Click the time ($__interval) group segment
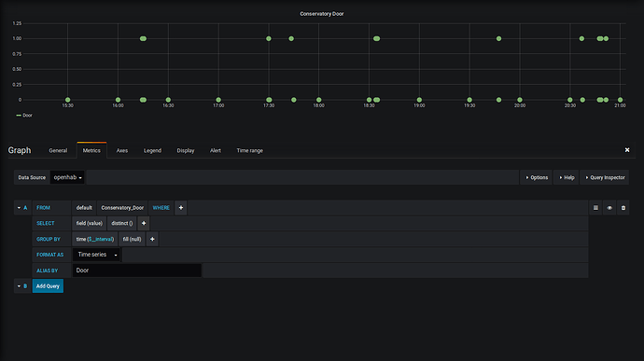 tap(95, 239)
